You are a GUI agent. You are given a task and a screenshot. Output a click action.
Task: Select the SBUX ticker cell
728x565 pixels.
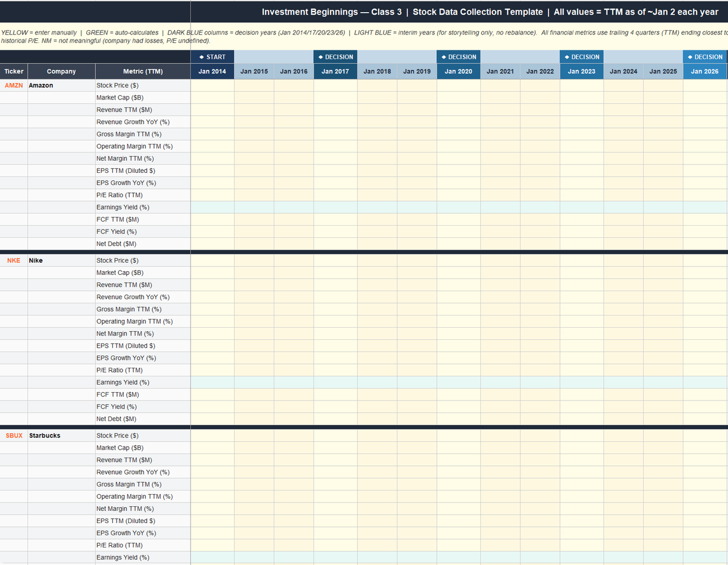coord(14,436)
